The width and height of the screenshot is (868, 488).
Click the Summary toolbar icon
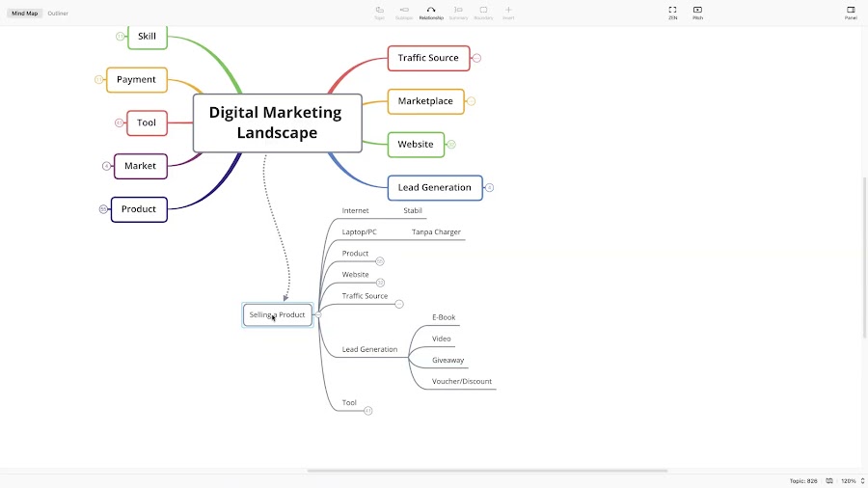(x=458, y=13)
